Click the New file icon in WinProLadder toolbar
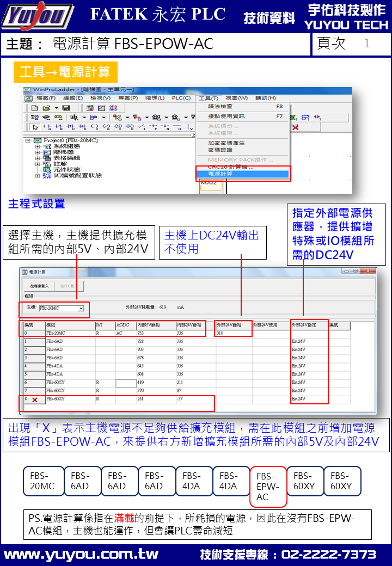This screenshot has width=392, height=566. (35, 108)
